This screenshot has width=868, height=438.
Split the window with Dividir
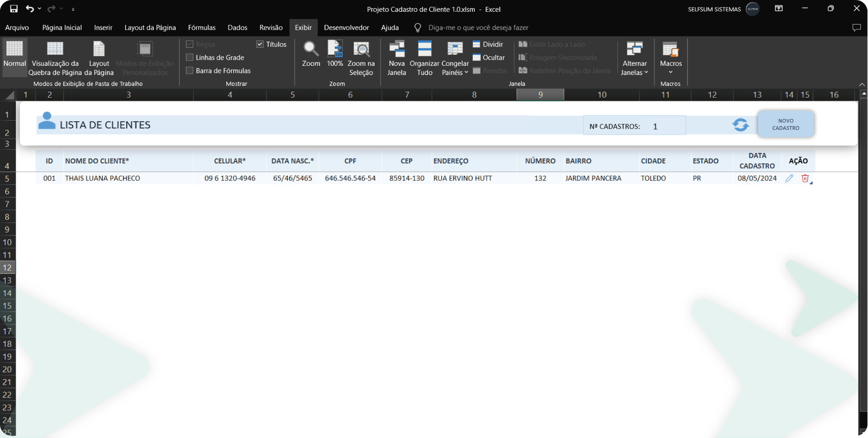(488, 44)
